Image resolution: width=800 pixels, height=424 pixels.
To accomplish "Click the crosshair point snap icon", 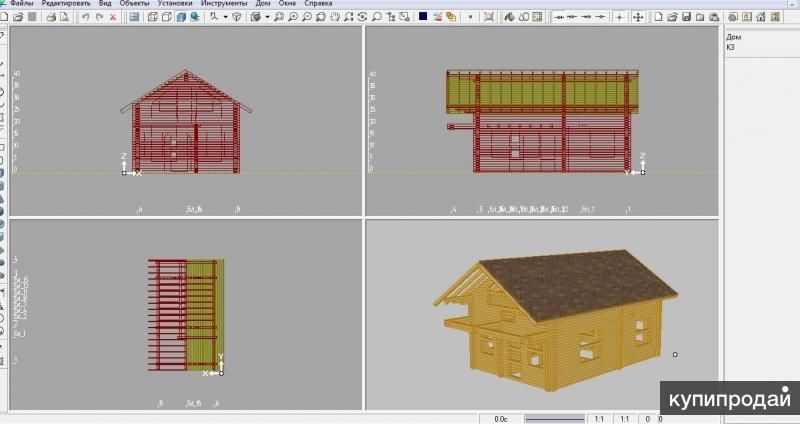I will click(x=619, y=17).
